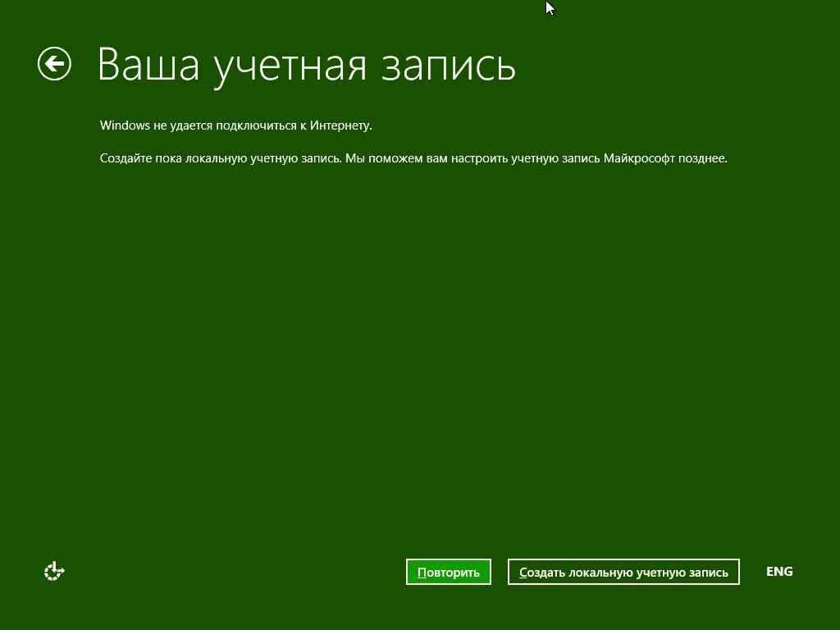The height and width of the screenshot is (630, 840).
Task: Switch the ENG input language indicator
Action: tap(779, 572)
